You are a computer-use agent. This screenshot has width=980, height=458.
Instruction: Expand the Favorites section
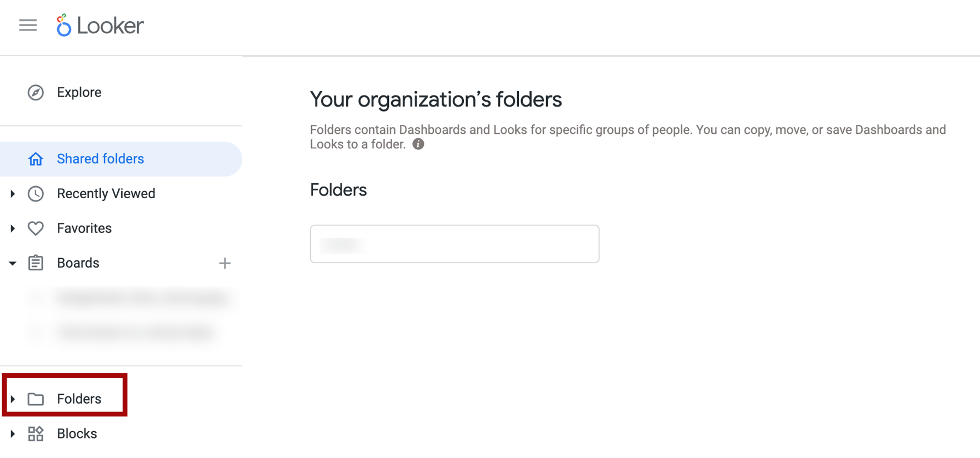12,228
